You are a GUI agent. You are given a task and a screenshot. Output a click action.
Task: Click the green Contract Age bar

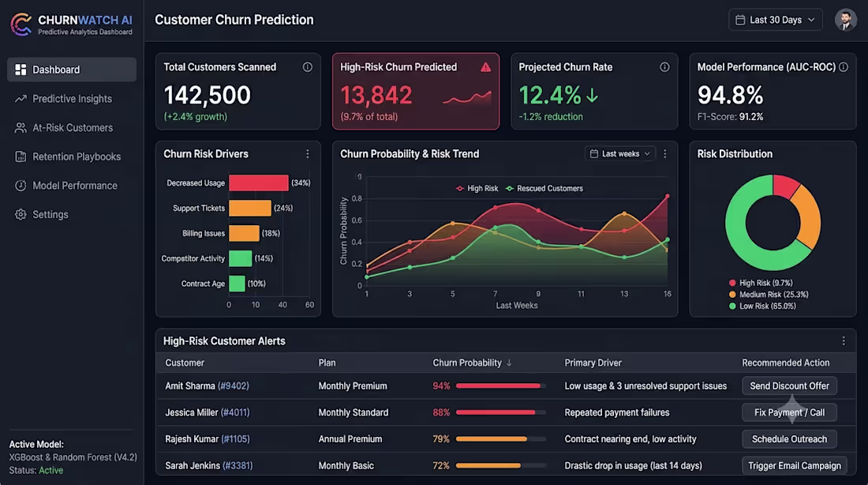tap(237, 284)
